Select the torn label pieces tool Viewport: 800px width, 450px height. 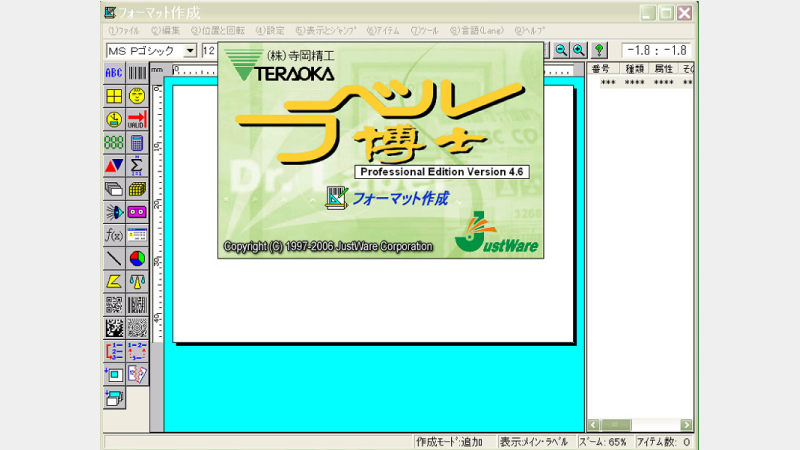(x=137, y=374)
